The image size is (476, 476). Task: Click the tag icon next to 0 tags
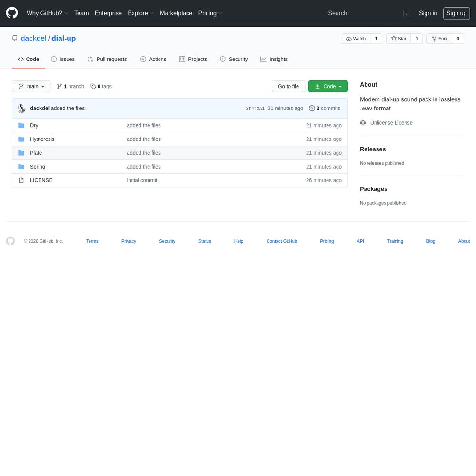[x=93, y=86]
